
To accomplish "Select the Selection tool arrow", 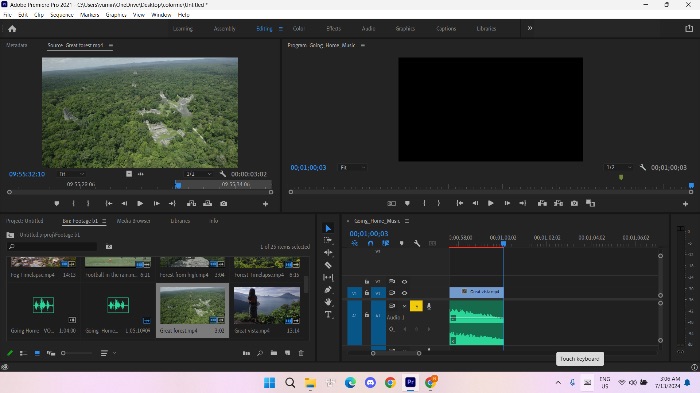I will (328, 228).
